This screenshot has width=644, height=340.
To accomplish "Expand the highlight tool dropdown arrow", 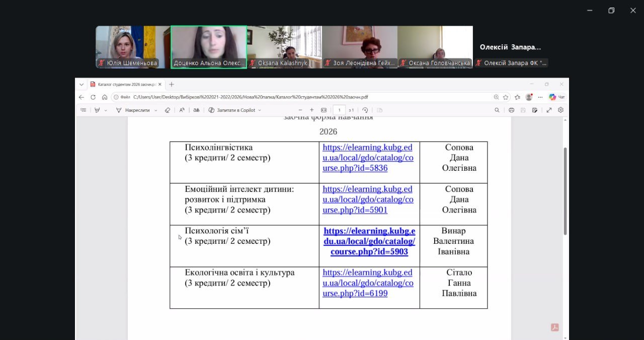I will pyautogui.click(x=106, y=110).
